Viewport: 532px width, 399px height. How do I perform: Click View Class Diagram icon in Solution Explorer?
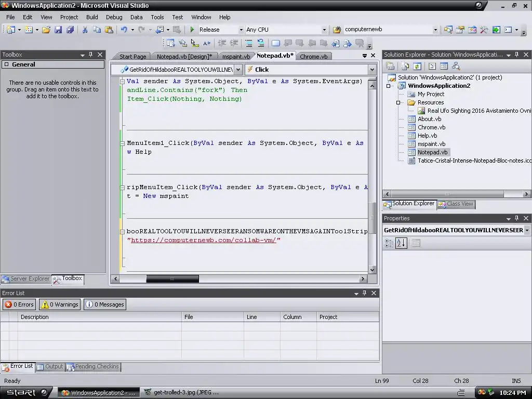[456, 66]
